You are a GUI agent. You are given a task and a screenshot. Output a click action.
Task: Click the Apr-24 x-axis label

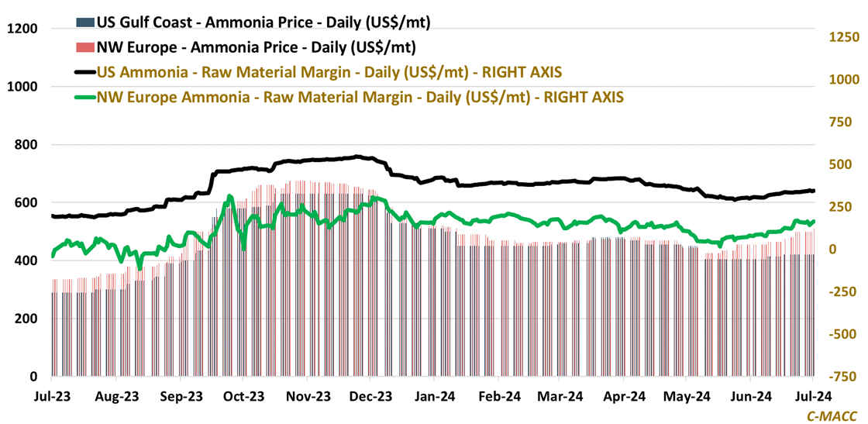[624, 396]
